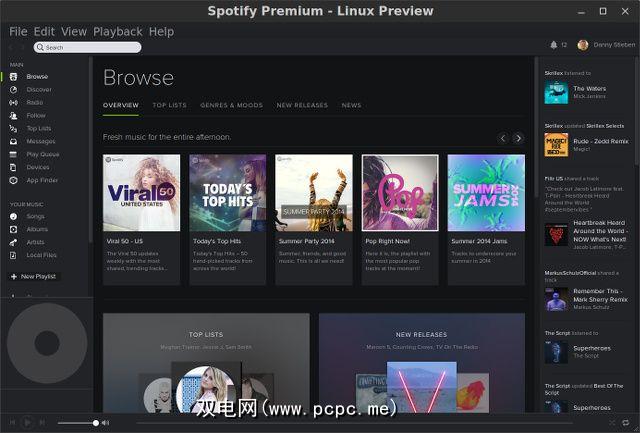Switch to the Overview tab
The height and width of the screenshot is (433, 640).
click(121, 105)
